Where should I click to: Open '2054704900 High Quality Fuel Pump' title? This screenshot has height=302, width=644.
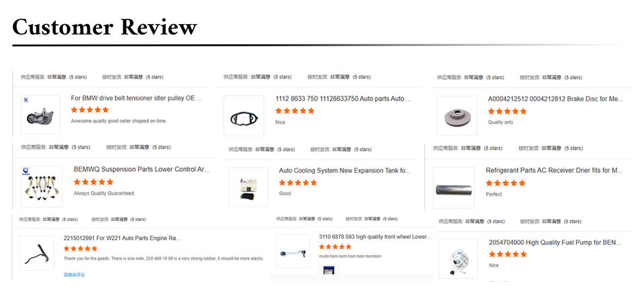pyautogui.click(x=555, y=243)
